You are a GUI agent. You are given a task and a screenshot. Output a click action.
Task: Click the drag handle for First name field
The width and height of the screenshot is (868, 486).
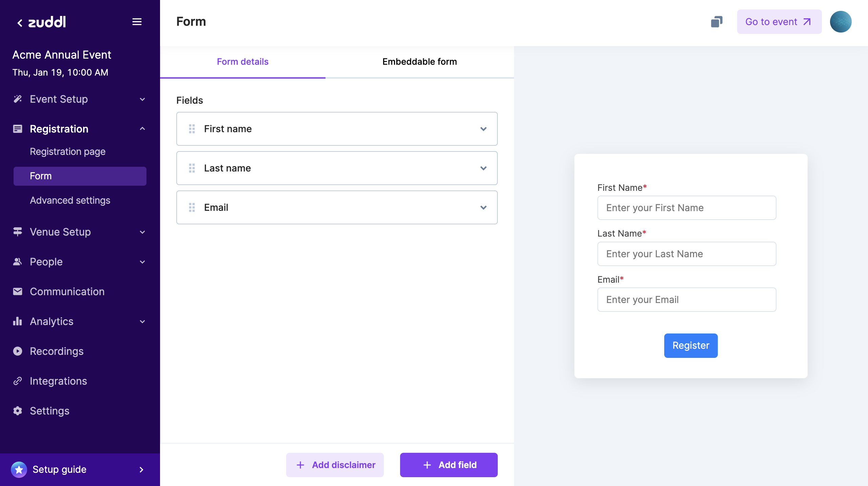tap(192, 129)
